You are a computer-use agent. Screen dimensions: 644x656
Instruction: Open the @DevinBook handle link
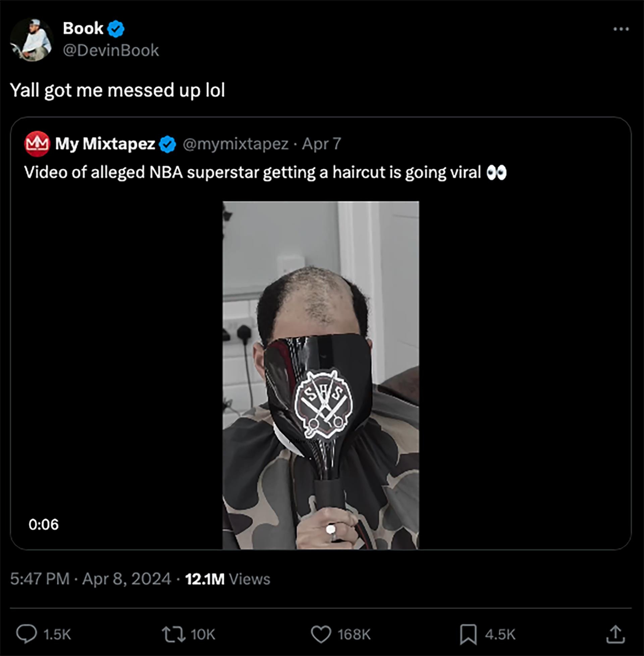pos(111,50)
